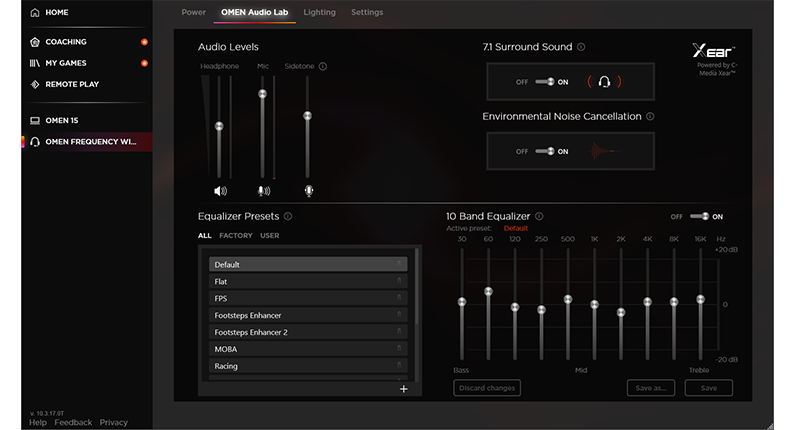This screenshot has width=795, height=430.
Task: Click Save as... button
Action: [x=651, y=388]
